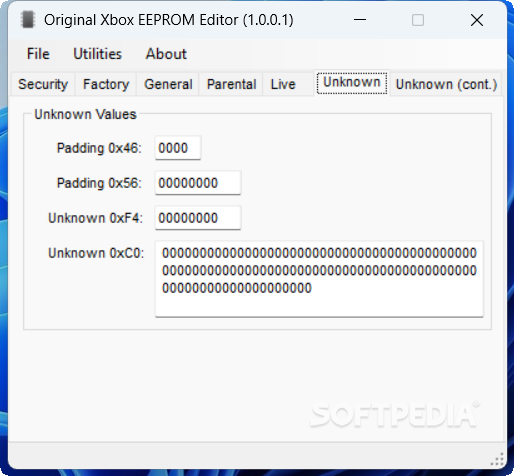Switch to the Unknown (cont.) tab
The height and width of the screenshot is (476, 514).
pos(446,84)
